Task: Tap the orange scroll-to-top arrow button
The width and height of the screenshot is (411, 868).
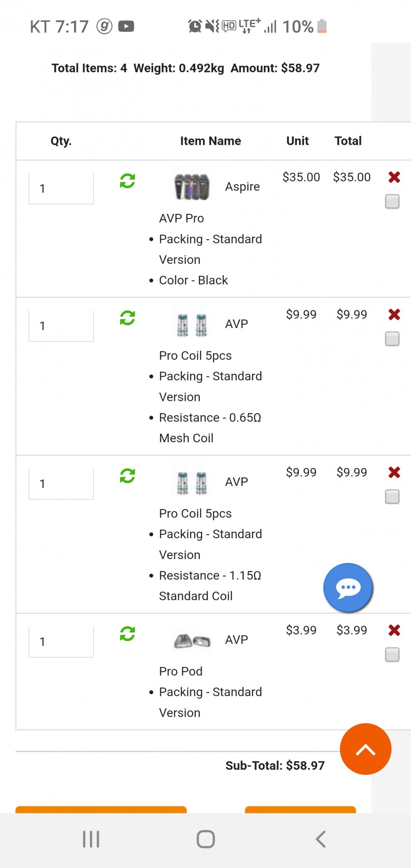Action: pos(365,749)
